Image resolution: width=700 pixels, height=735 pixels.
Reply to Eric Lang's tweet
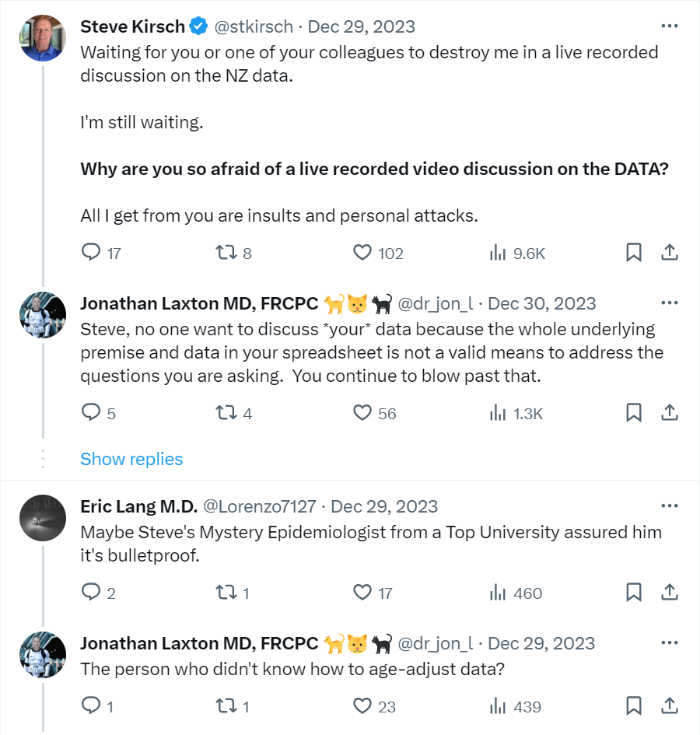[x=92, y=593]
